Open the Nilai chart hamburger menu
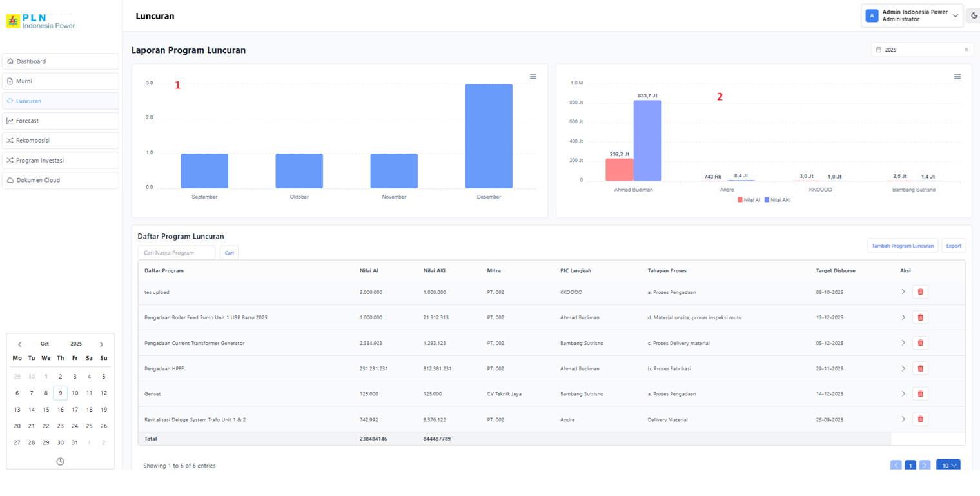This screenshot has height=496, width=980. [957, 77]
